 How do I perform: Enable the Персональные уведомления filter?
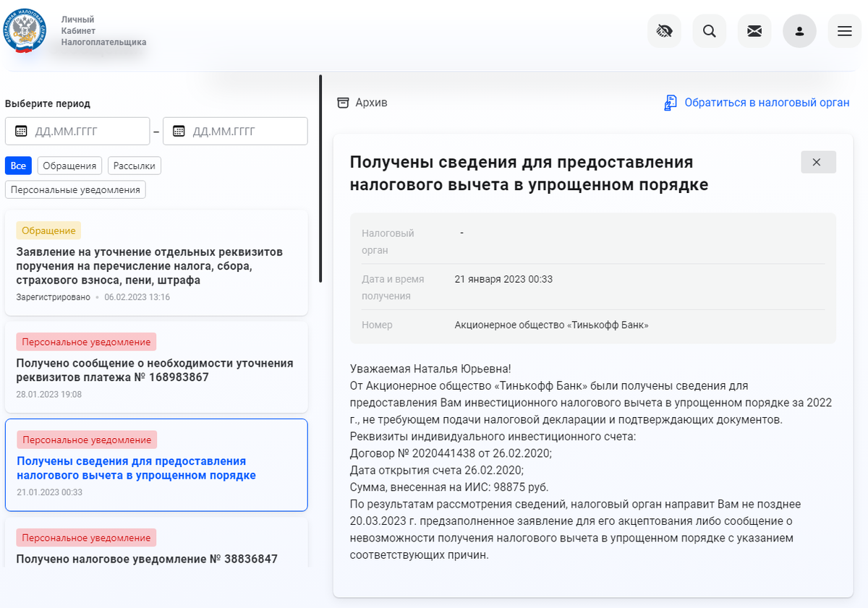click(77, 190)
